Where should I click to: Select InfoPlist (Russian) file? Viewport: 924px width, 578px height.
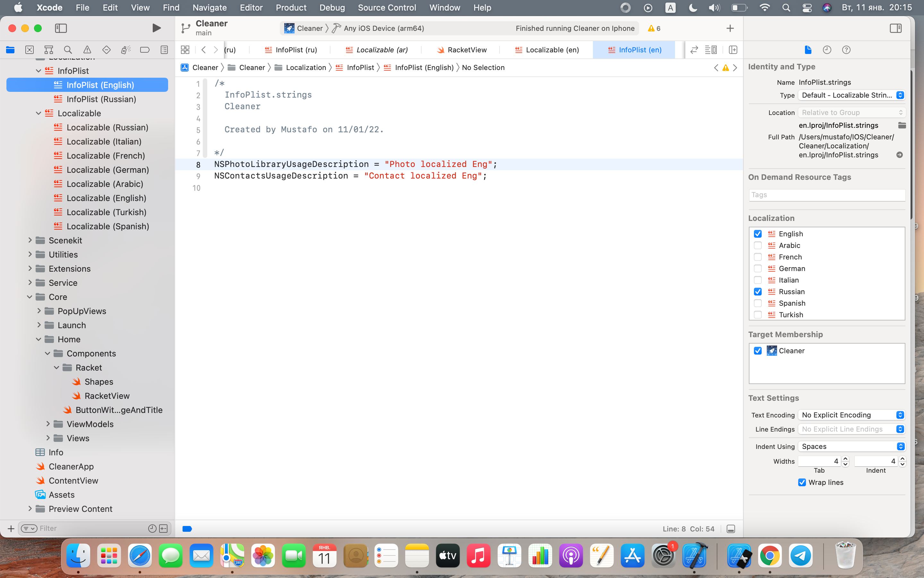pos(87,99)
